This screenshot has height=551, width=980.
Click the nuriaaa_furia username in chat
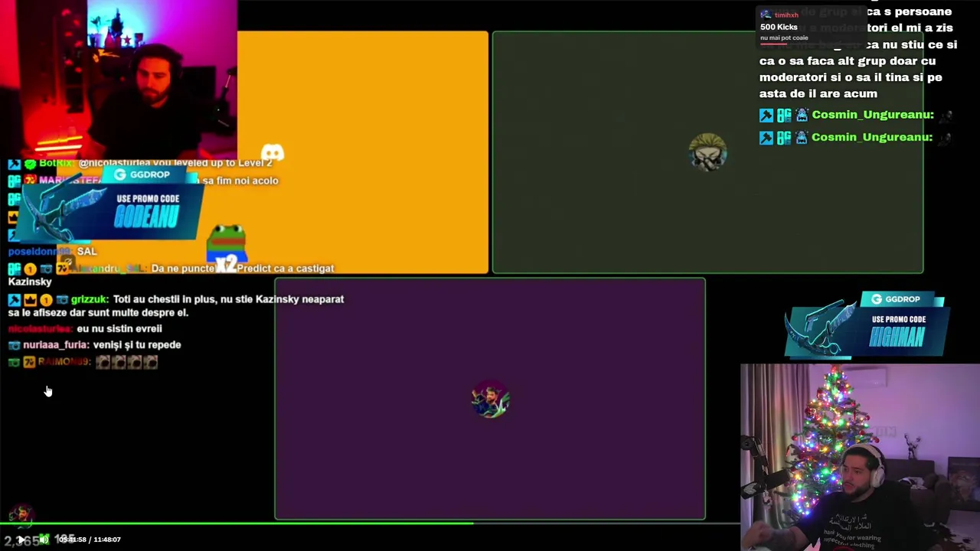(x=55, y=345)
